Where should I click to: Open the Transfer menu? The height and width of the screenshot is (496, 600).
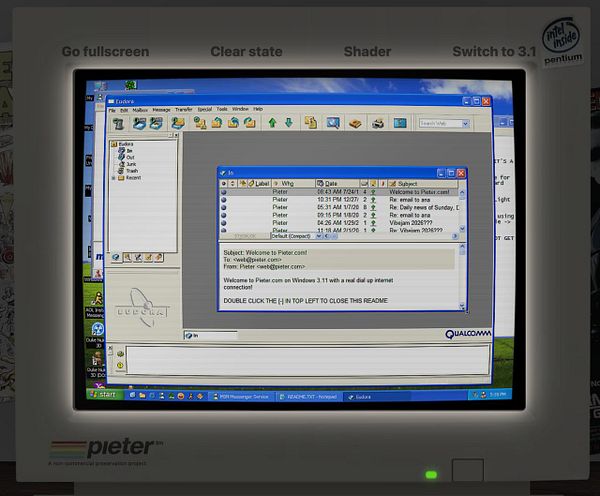click(x=184, y=109)
